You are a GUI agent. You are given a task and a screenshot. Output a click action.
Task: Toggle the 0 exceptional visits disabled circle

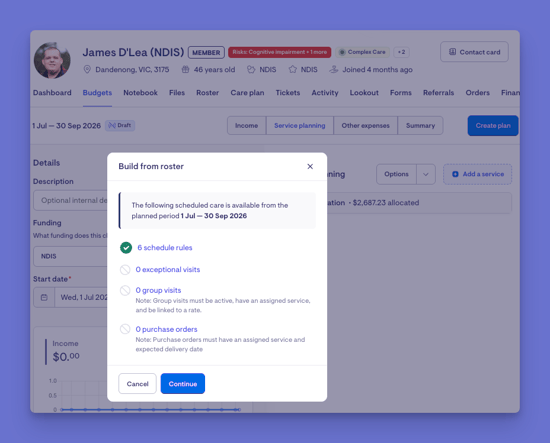tap(125, 270)
